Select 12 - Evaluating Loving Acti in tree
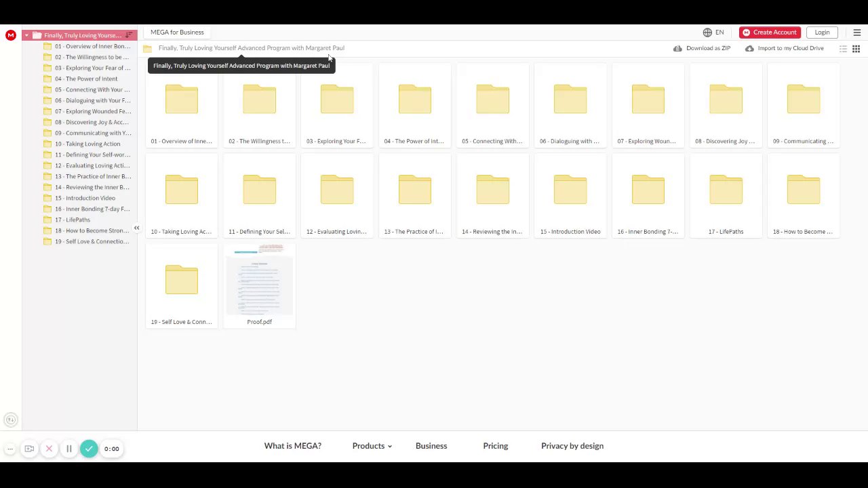The image size is (868, 488). (87, 165)
